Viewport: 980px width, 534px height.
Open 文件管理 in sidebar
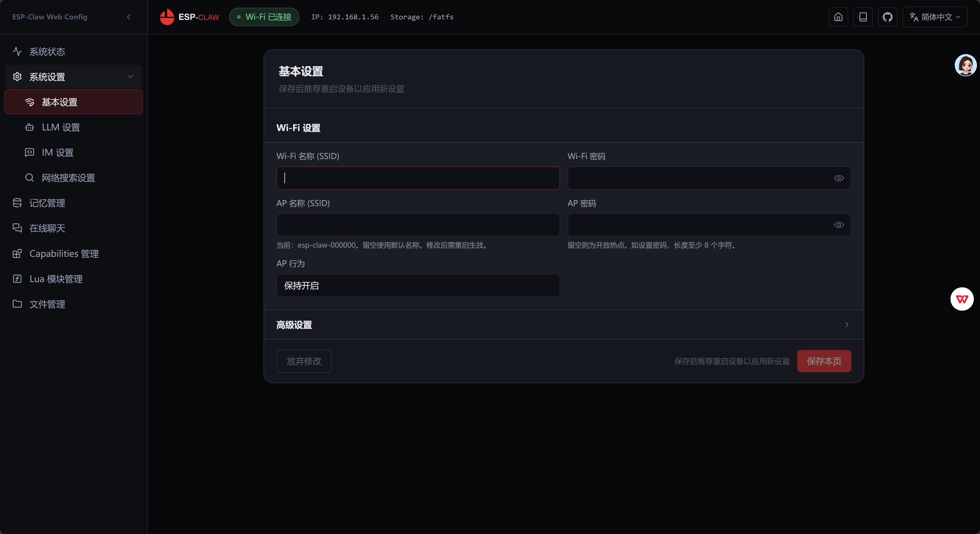point(74,304)
